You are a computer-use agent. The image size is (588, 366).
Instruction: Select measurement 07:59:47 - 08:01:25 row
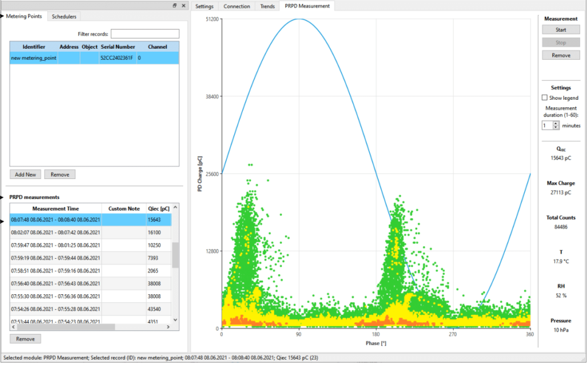pos(91,246)
